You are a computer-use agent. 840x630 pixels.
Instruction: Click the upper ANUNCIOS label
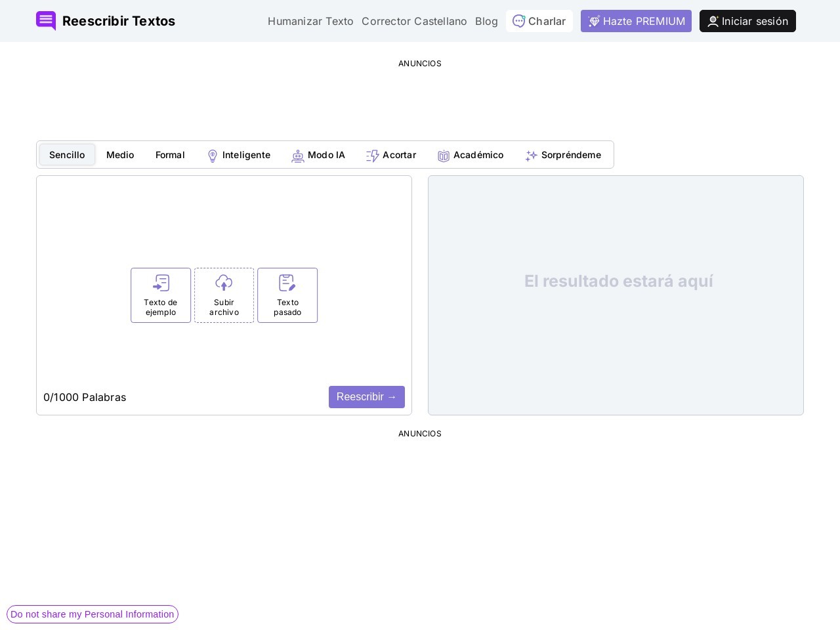tap(420, 64)
